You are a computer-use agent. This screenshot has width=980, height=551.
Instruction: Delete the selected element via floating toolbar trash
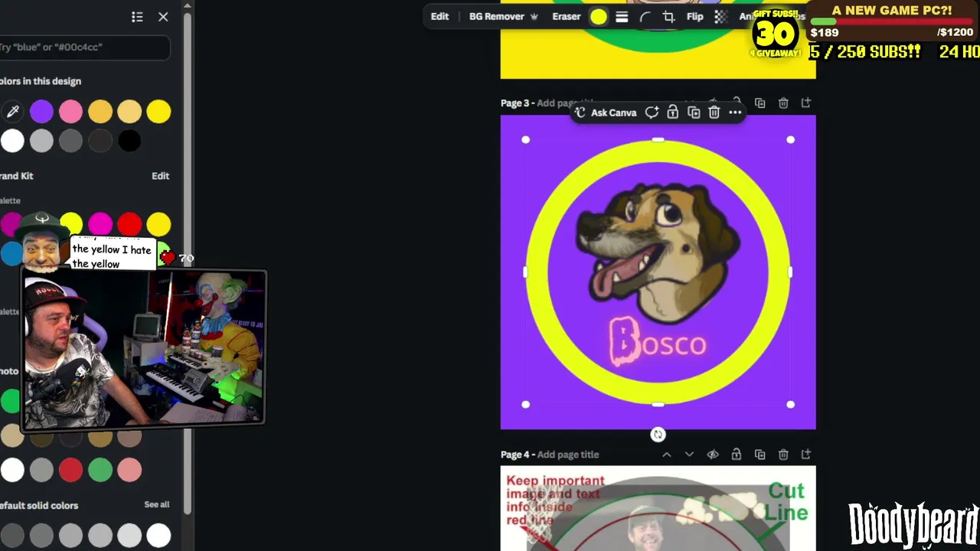pos(714,112)
